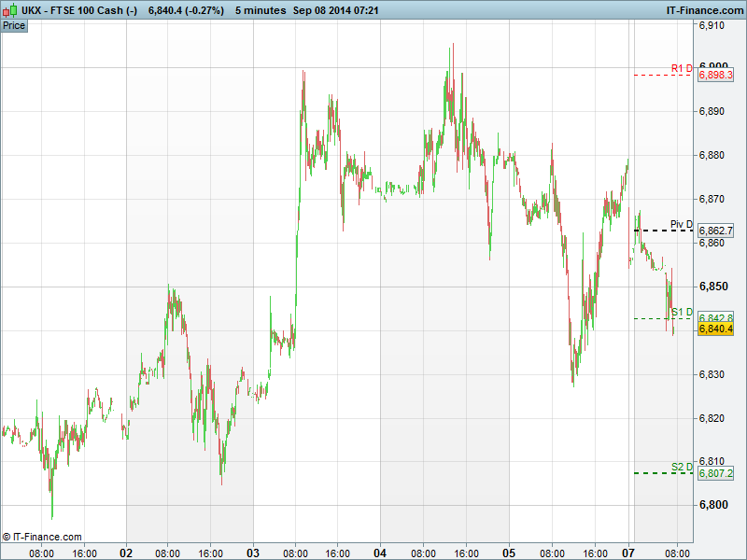Click the 03 date marker on time axis

pos(253,552)
